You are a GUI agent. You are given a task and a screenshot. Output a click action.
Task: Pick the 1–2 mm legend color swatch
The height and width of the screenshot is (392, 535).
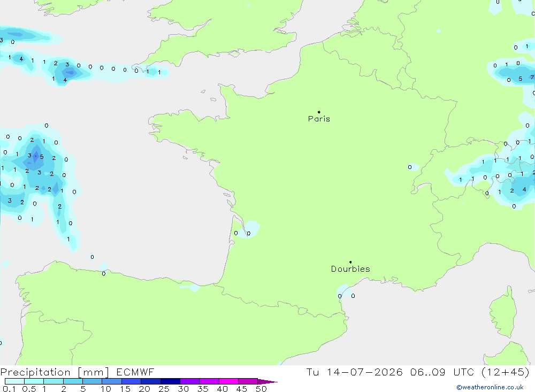[x=53, y=381]
